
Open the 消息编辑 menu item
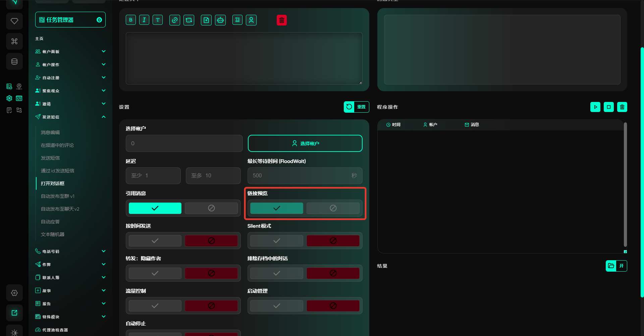[x=50, y=132]
